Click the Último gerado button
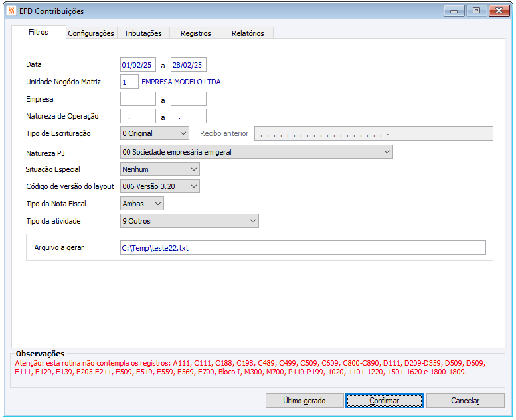The image size is (516, 420). coord(304,401)
